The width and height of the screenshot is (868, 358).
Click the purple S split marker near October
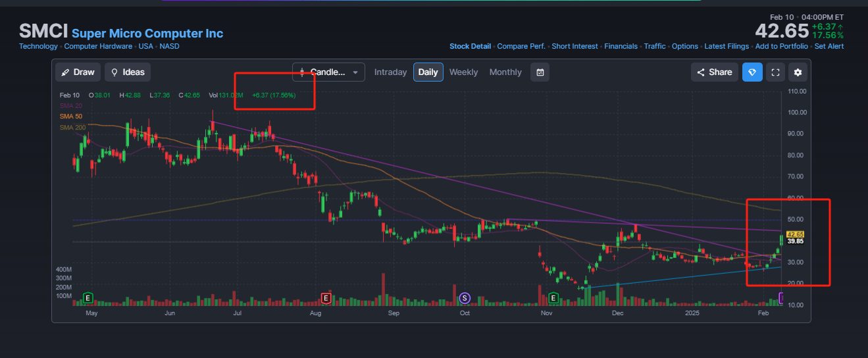pyautogui.click(x=465, y=298)
